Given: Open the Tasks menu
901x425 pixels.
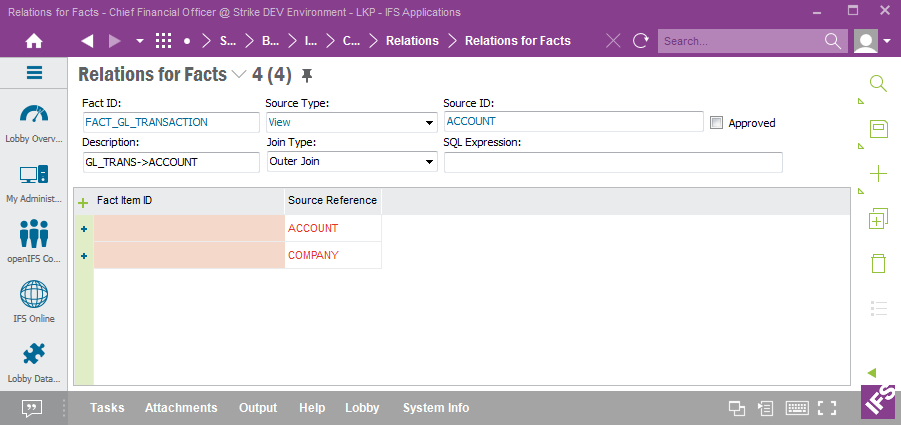Looking at the screenshot, I should pyautogui.click(x=107, y=408).
